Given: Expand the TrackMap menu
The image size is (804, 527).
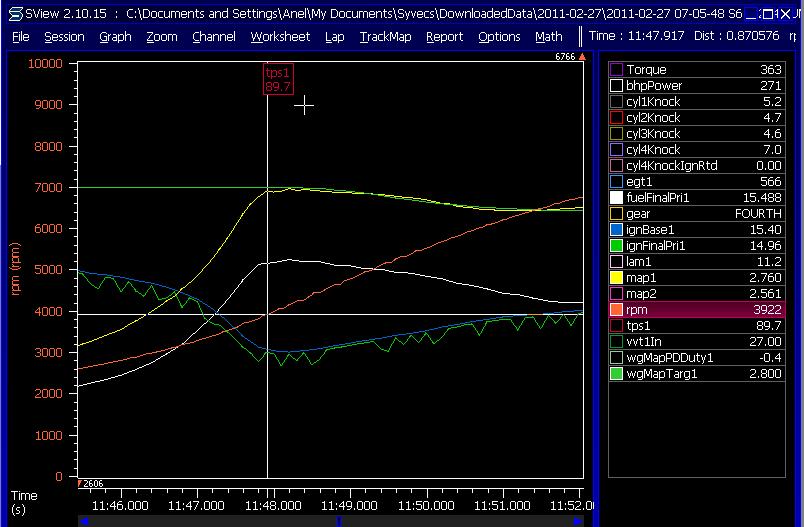Looking at the screenshot, I should pyautogui.click(x=385, y=36).
